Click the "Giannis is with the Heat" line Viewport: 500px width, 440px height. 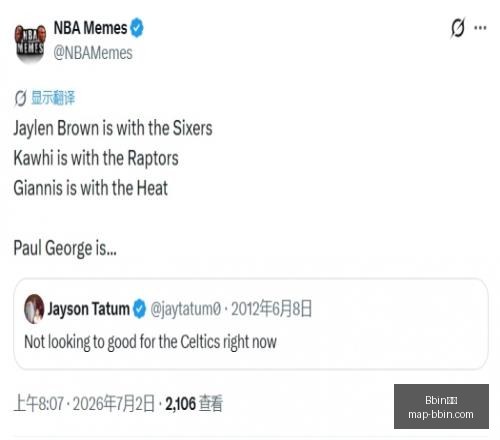click(x=90, y=188)
